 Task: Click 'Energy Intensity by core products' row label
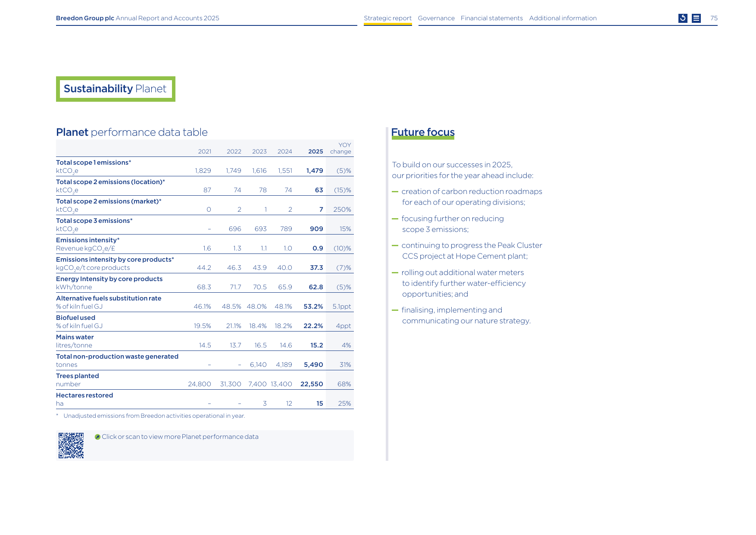[109, 279]
